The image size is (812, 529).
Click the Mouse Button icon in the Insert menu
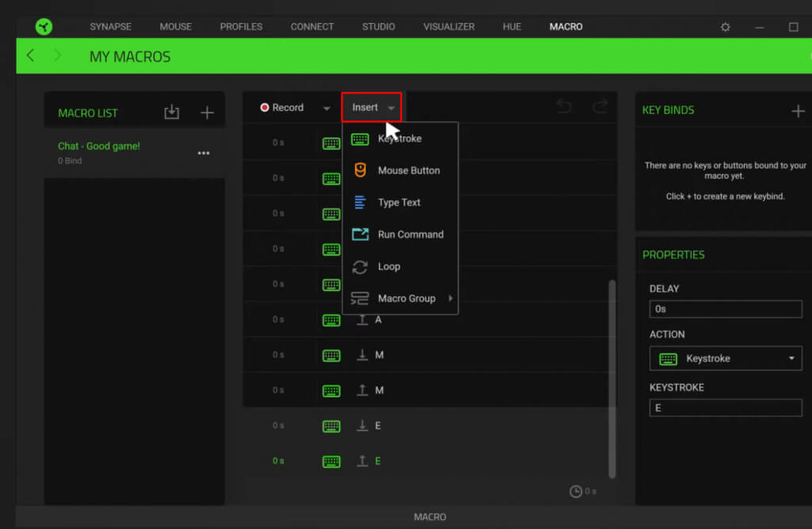click(x=361, y=170)
